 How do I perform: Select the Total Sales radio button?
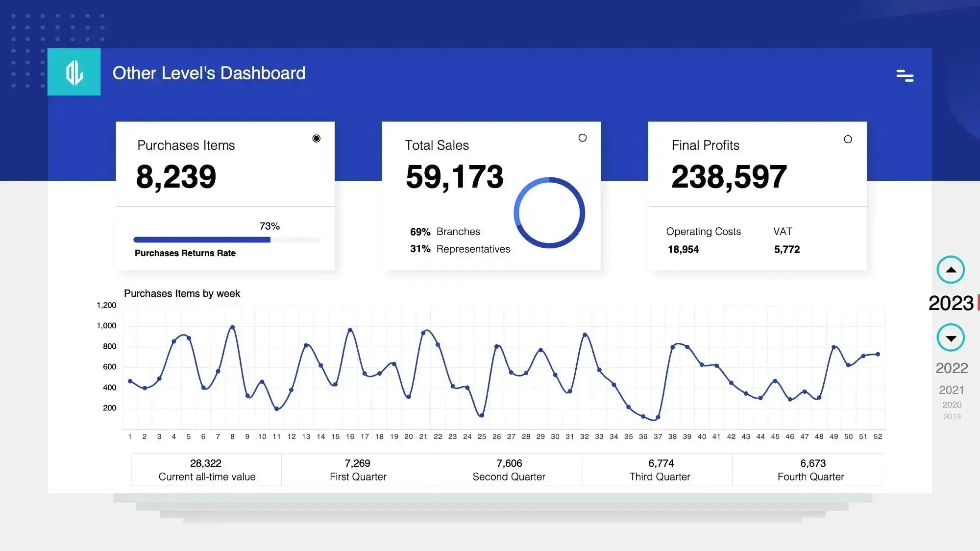(x=583, y=138)
